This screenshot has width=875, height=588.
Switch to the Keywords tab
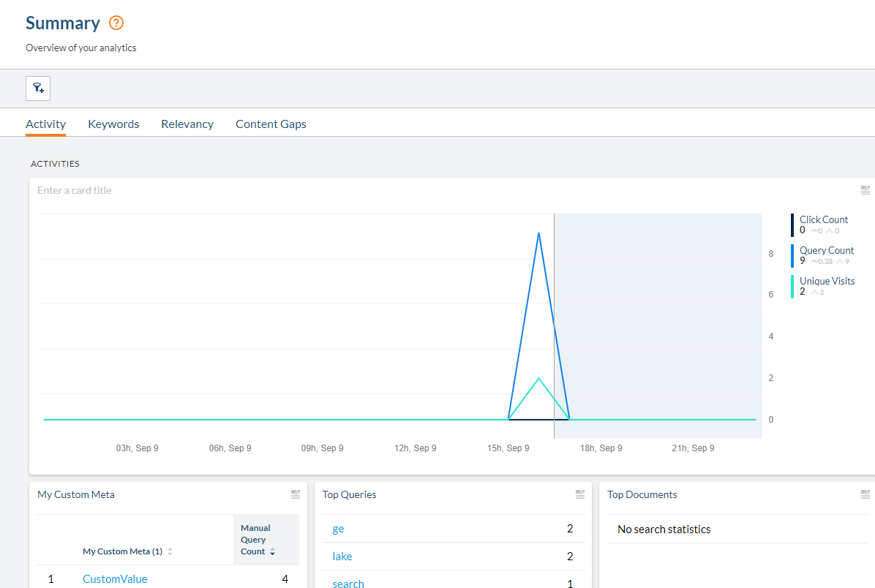click(113, 124)
